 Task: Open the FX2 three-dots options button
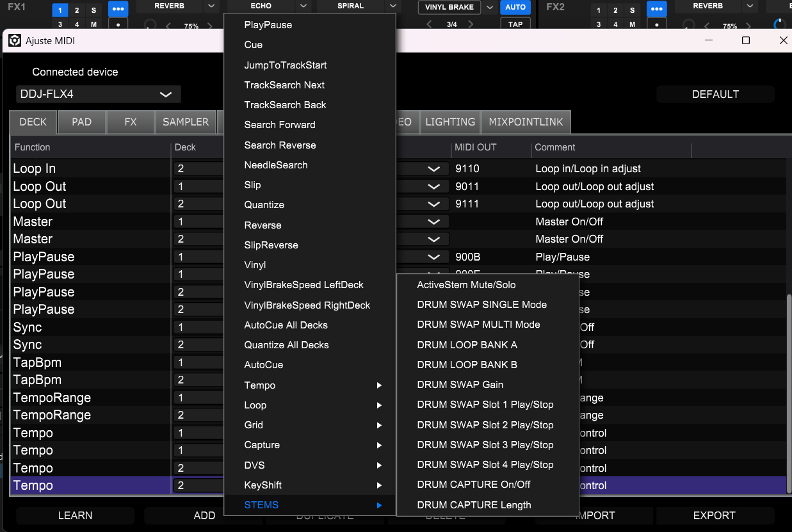656,9
